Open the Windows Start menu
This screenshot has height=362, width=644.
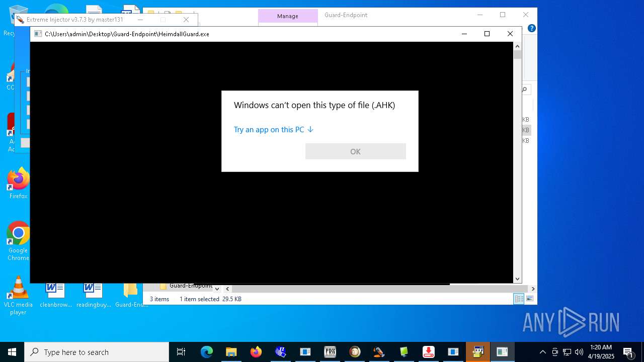coord(12,352)
